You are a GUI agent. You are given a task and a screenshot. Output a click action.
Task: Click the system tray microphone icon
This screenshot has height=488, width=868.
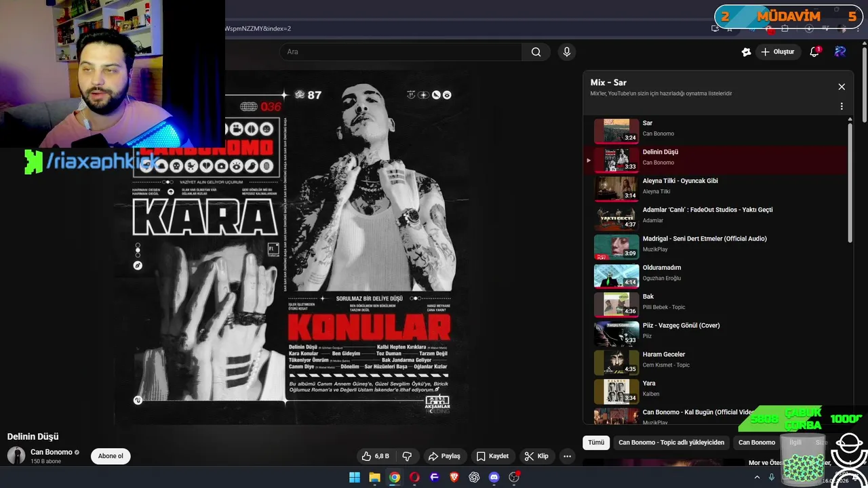(x=772, y=477)
